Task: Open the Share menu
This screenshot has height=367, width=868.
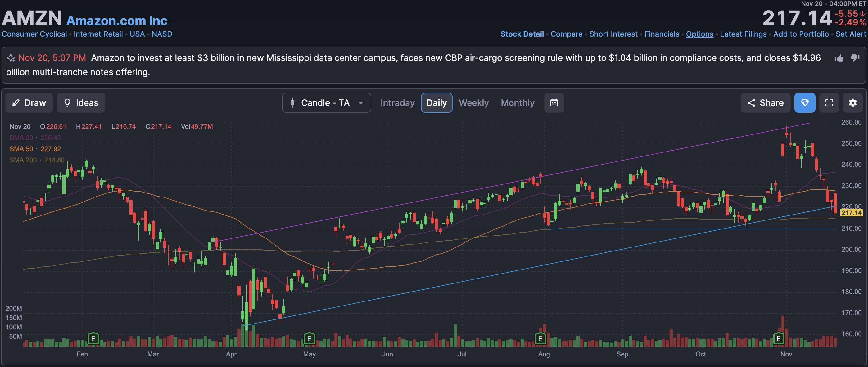Action: click(x=765, y=103)
